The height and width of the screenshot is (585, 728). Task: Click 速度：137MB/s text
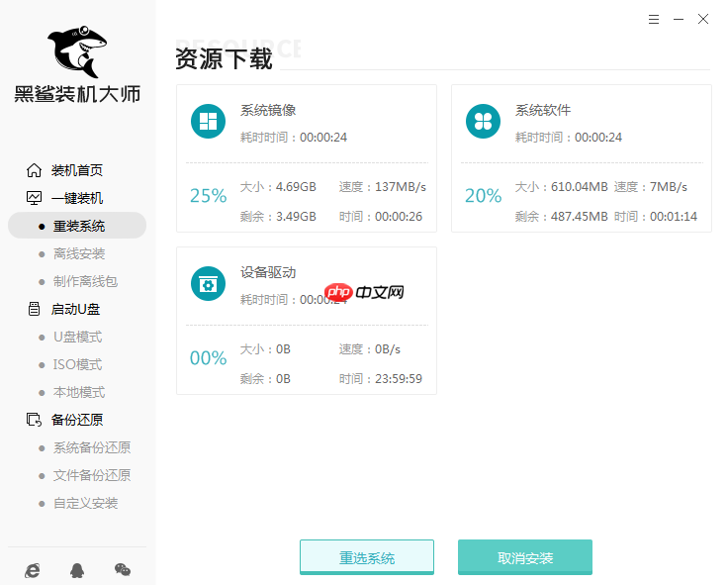pos(383,187)
